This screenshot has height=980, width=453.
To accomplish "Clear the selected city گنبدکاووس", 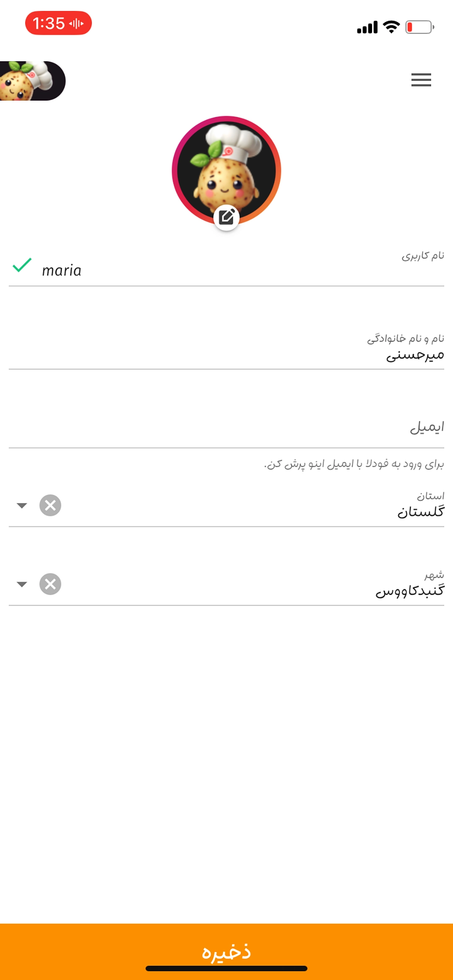I will point(50,584).
